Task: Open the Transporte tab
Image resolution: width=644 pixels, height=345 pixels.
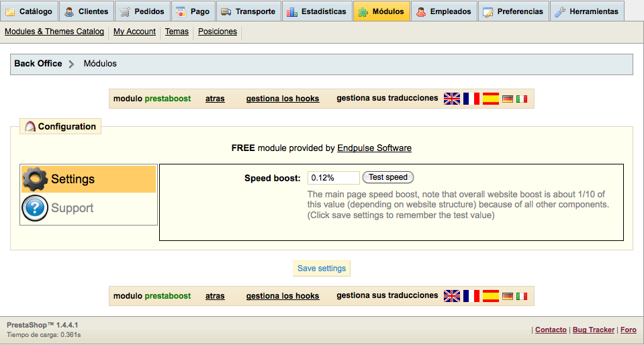Action: (248, 11)
